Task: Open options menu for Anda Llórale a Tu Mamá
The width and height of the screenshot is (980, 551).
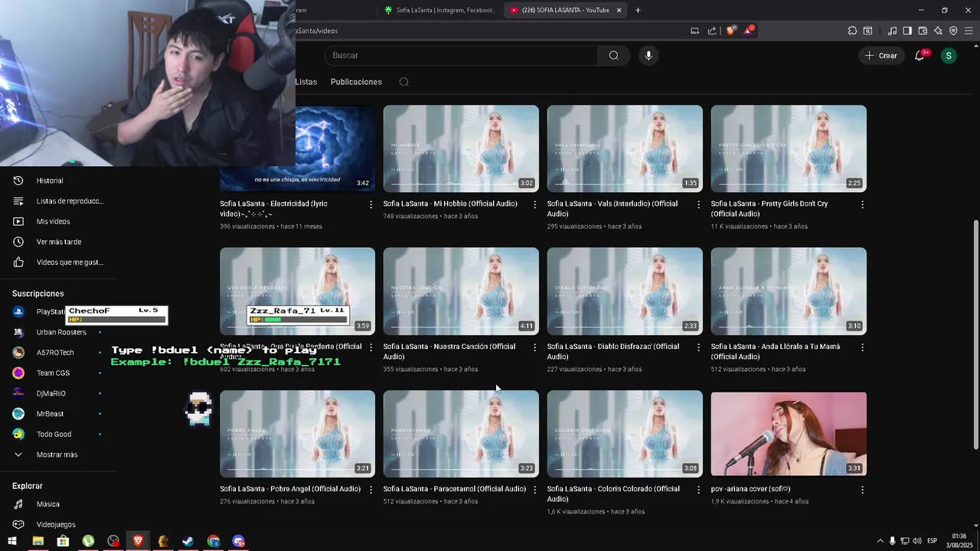Action: click(x=862, y=347)
